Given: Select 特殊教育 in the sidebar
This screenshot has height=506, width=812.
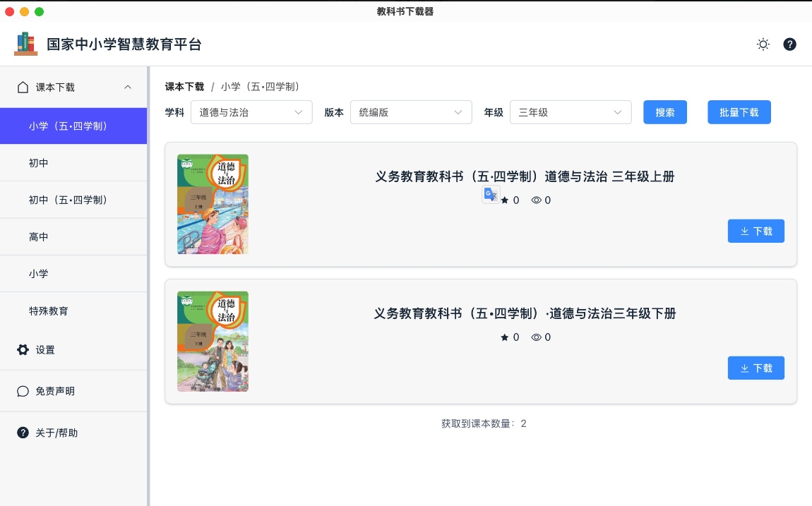Looking at the screenshot, I should coord(49,311).
